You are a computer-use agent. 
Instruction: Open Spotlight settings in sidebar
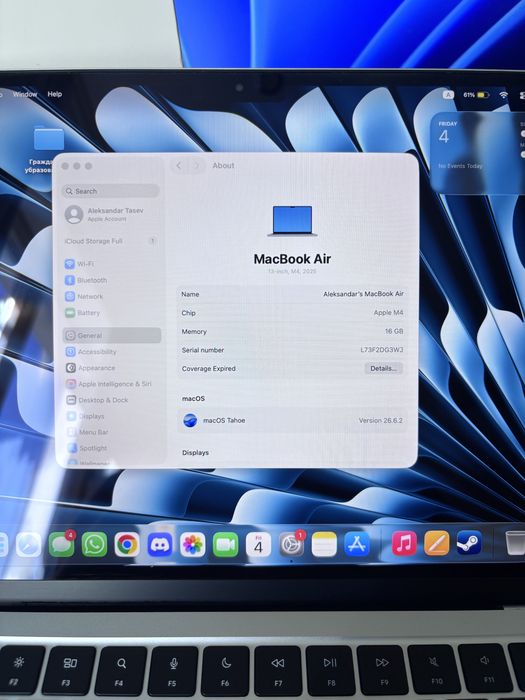click(112, 448)
